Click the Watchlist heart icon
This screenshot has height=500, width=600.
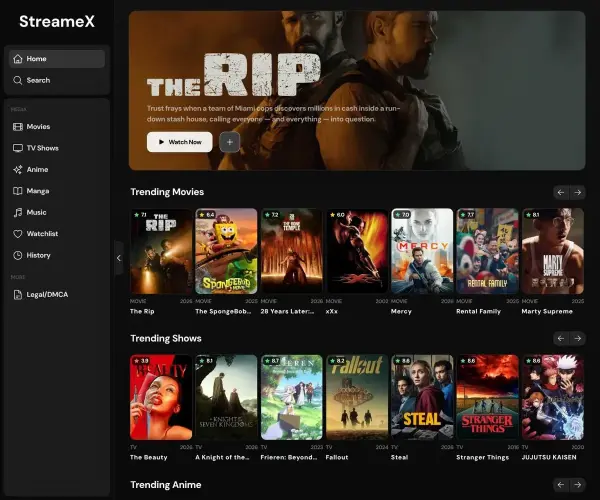(18, 234)
